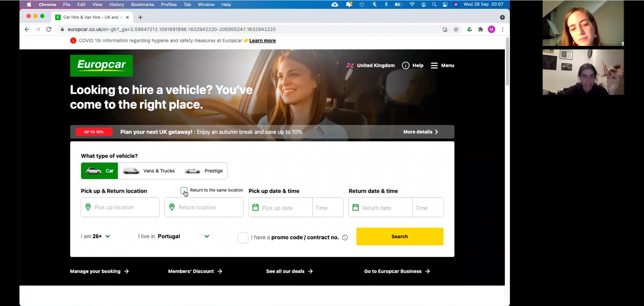The height and width of the screenshot is (306, 644).
Task: Open the hamburger Menu icon
Action: [434, 66]
